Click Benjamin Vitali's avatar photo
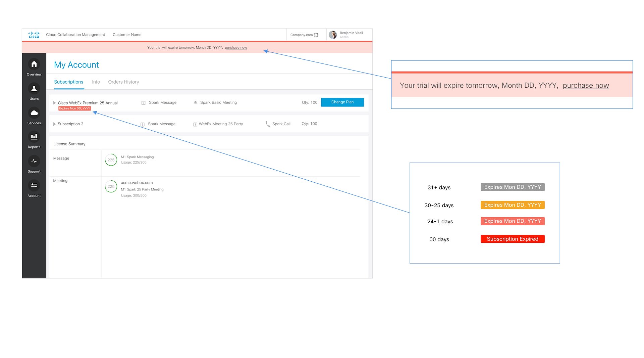The width and height of the screenshot is (644, 358). pos(333,35)
